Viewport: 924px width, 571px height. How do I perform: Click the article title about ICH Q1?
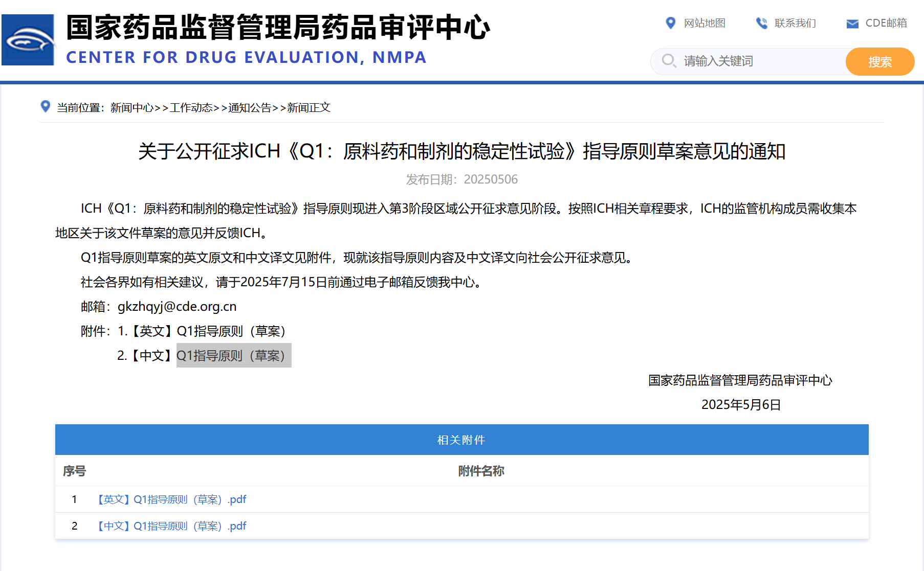(462, 151)
